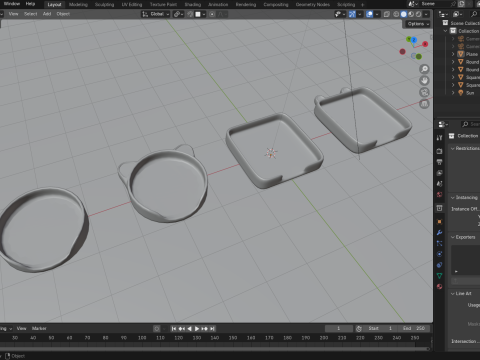The height and width of the screenshot is (360, 480).
Task: Switch perspective/orthographic with the grid icon
Action: coord(424,104)
